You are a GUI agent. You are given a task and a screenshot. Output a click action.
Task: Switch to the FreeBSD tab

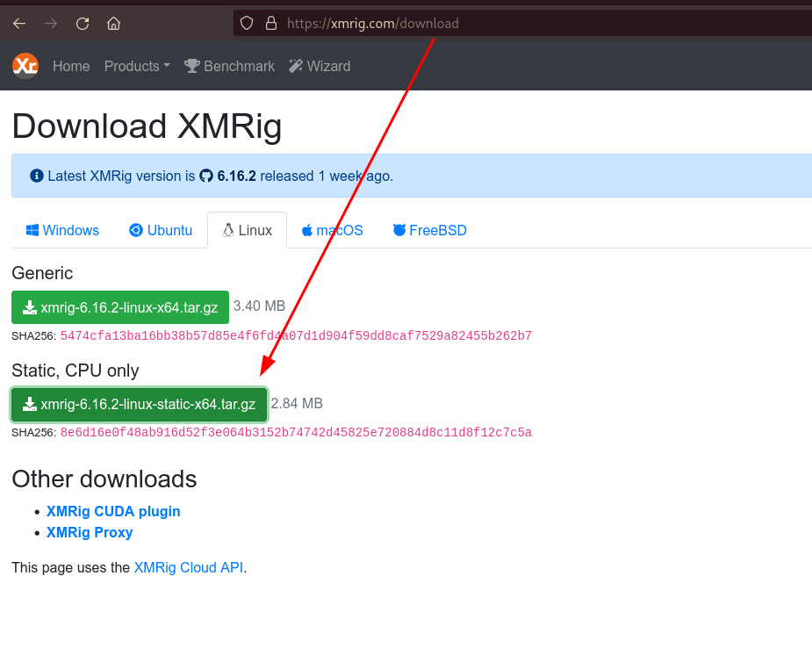430,230
